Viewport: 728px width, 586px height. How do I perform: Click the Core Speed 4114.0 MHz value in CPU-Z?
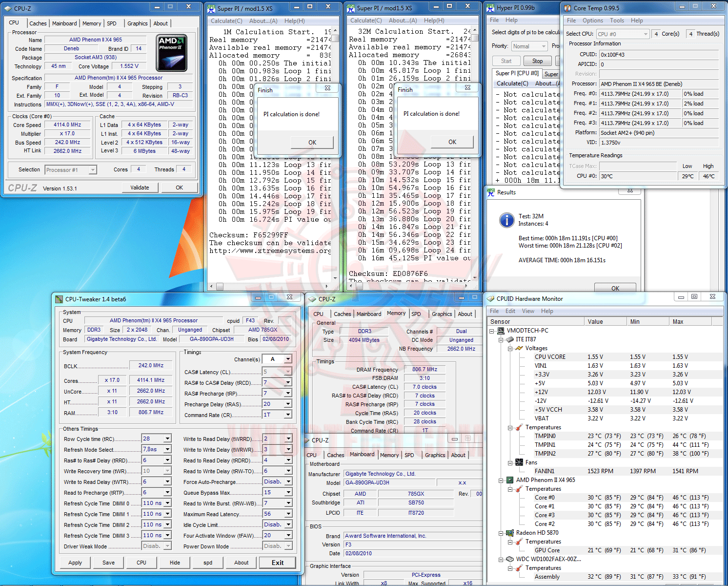point(67,125)
